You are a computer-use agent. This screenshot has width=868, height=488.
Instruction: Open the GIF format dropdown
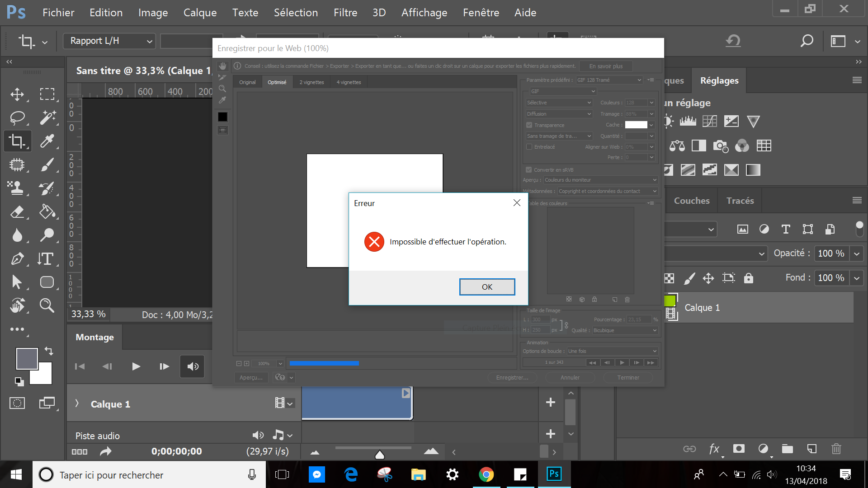tap(563, 91)
